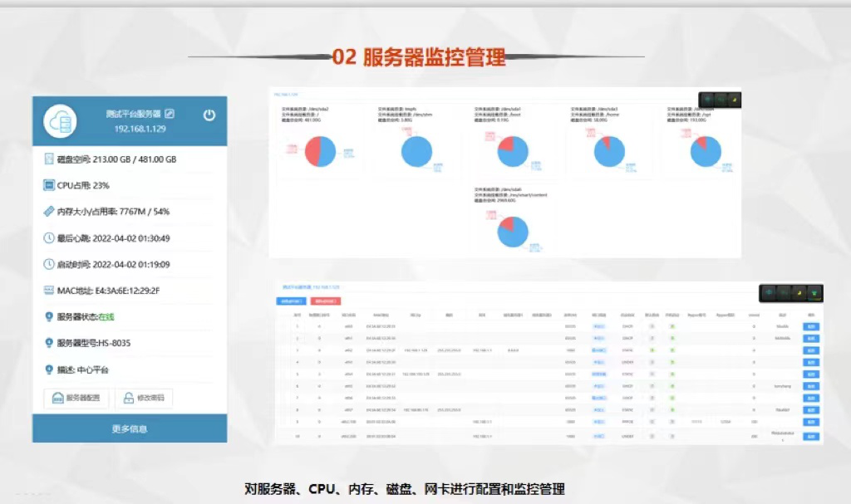The height and width of the screenshot is (504, 851).
Task: Open 服务器配置 from the server card
Action: point(77,397)
